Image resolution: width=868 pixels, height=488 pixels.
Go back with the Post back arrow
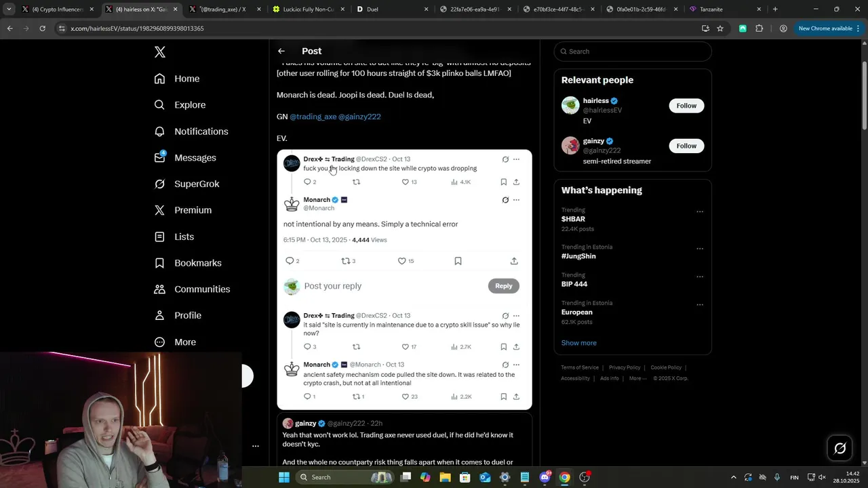pyautogui.click(x=281, y=51)
